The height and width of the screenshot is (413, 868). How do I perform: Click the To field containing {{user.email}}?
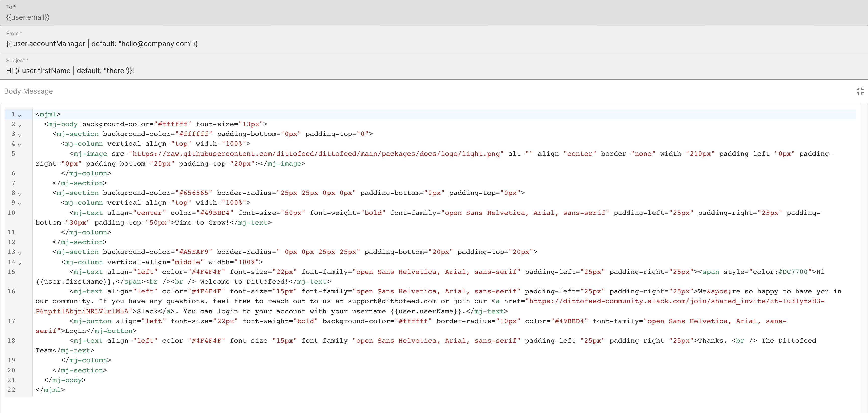434,13
